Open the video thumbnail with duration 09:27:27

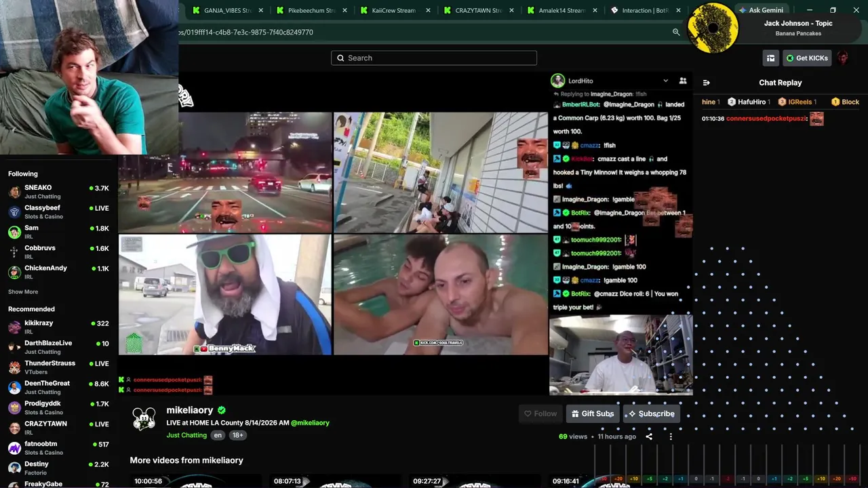tap(475, 481)
